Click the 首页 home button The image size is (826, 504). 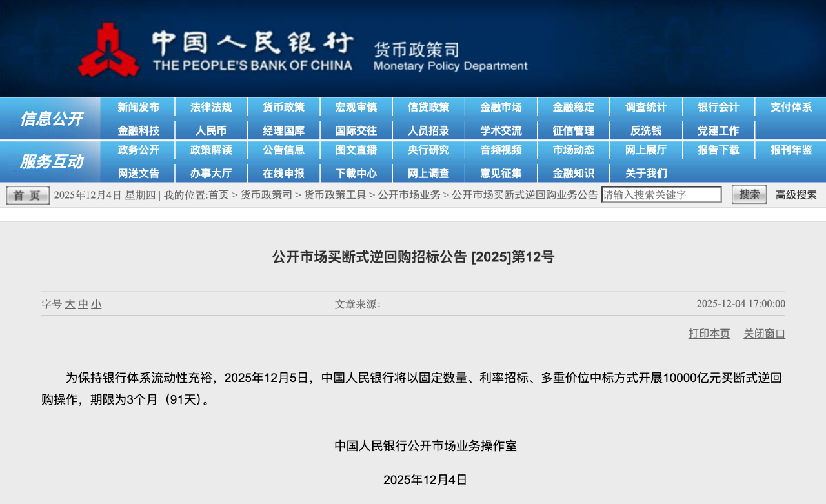point(26,194)
